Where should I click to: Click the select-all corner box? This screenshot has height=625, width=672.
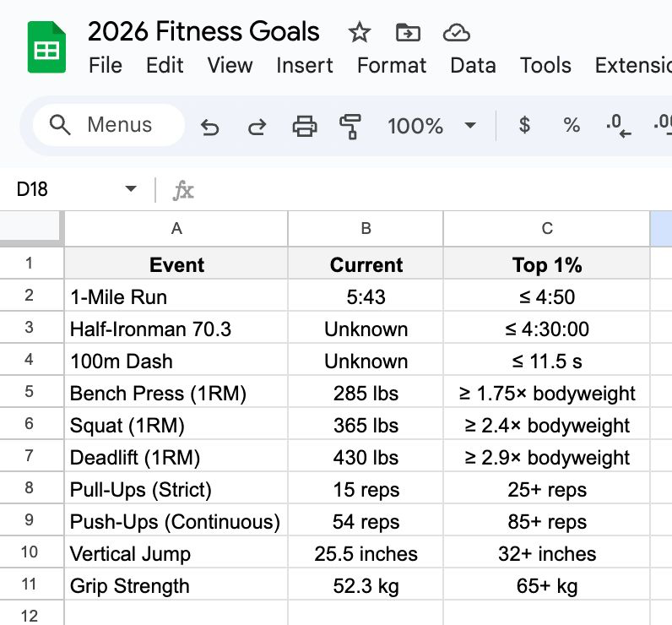click(x=32, y=228)
